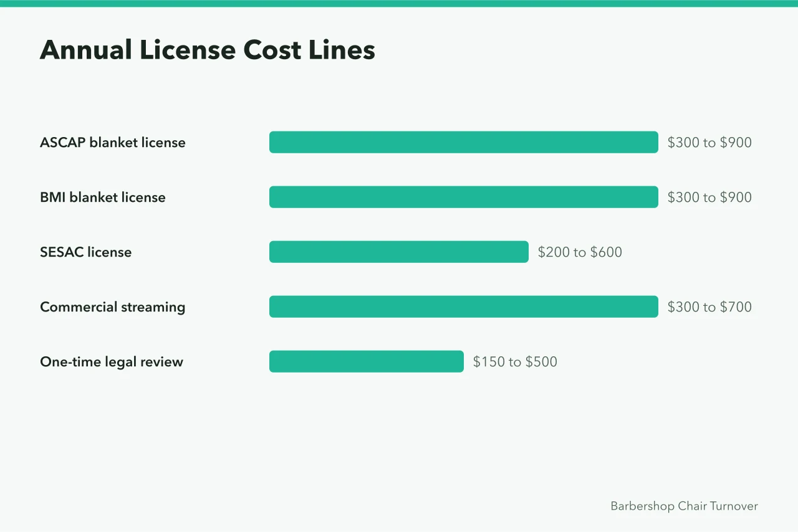Select the 'BMI blanket license' label
798x532 pixels.
[x=103, y=197]
